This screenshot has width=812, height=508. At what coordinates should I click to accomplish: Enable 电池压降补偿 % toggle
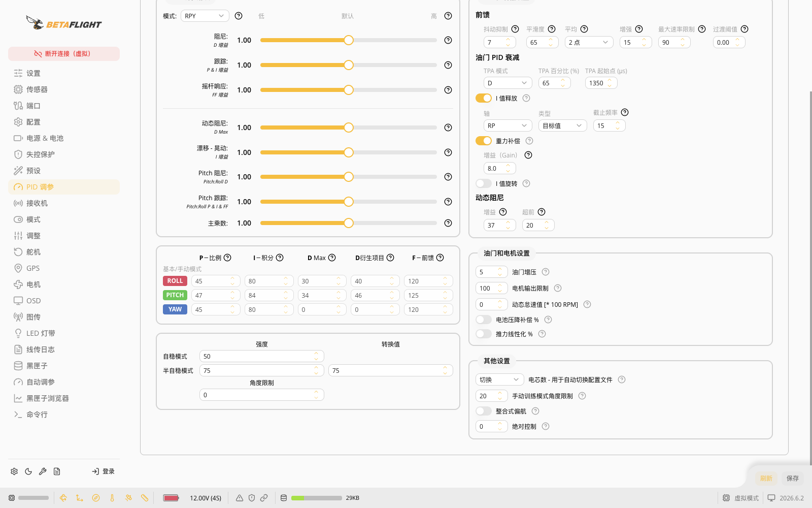pyautogui.click(x=484, y=320)
